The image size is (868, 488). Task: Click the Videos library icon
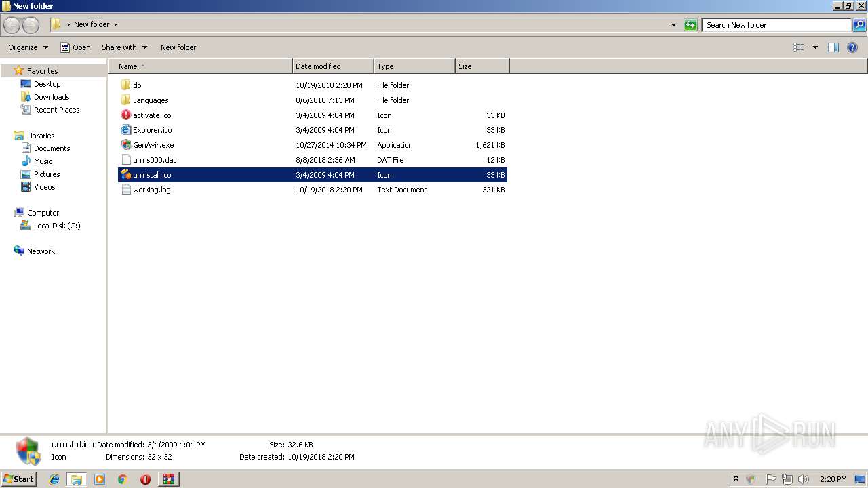pyautogui.click(x=26, y=187)
